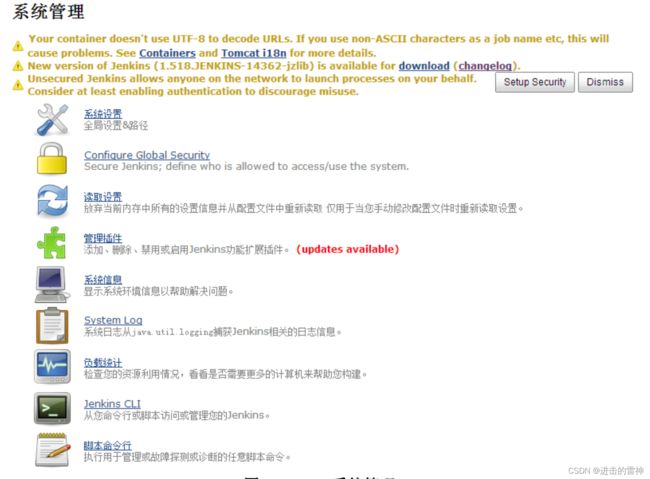This screenshot has width=650, height=479.
Task: Open the Tomcat i18n link
Action: (254, 53)
